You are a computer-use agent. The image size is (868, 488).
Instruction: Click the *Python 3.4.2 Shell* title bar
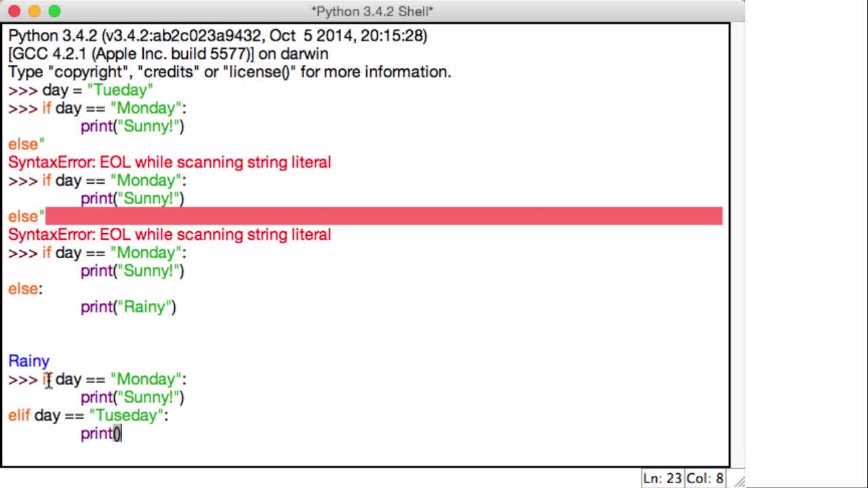(372, 11)
